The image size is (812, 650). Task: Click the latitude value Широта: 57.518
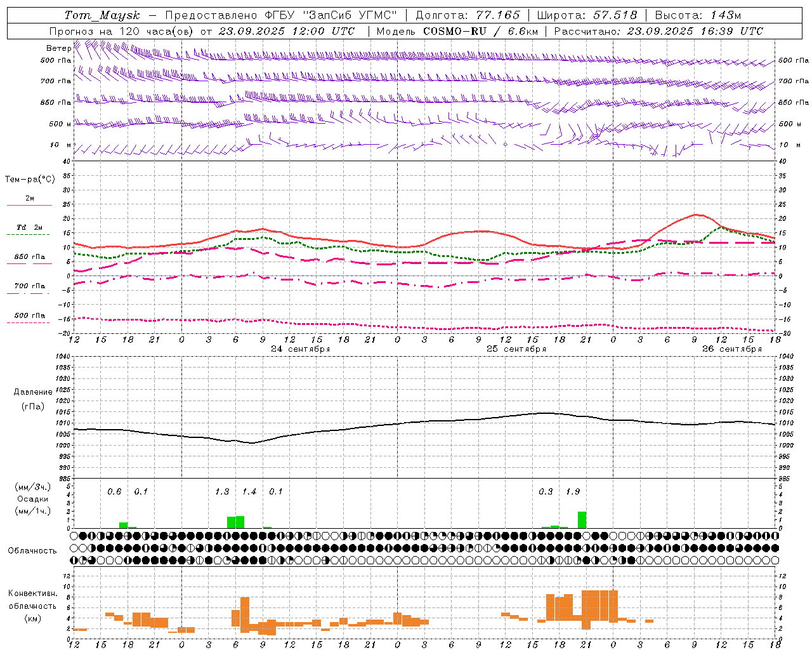tap(587, 15)
